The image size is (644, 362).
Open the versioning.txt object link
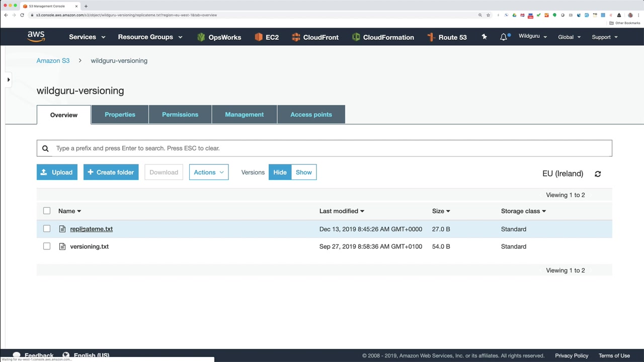[90, 246]
